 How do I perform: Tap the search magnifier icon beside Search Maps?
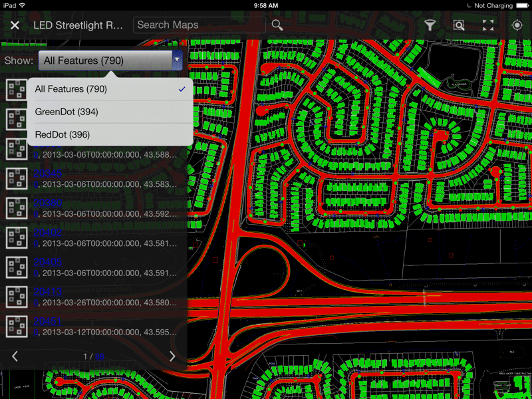click(277, 25)
